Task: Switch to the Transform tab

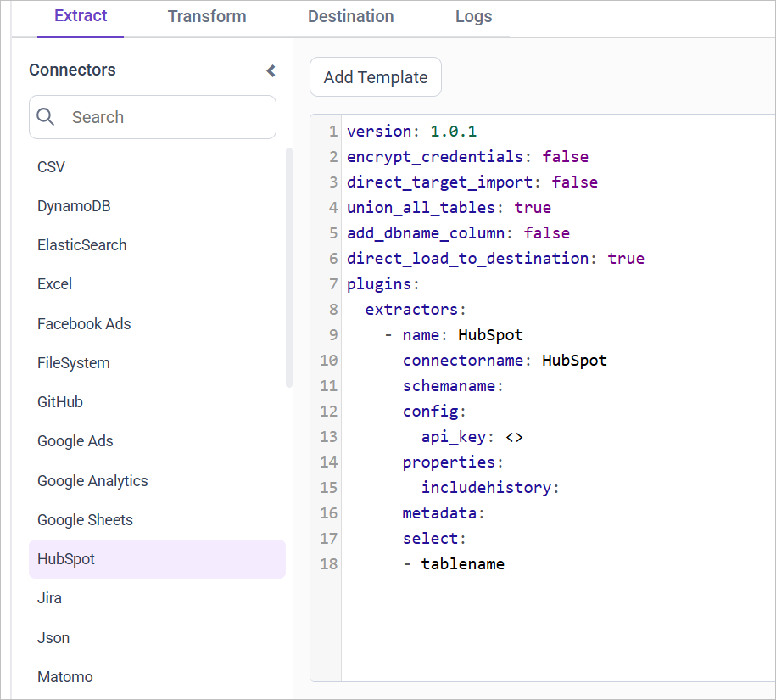Action: (207, 16)
